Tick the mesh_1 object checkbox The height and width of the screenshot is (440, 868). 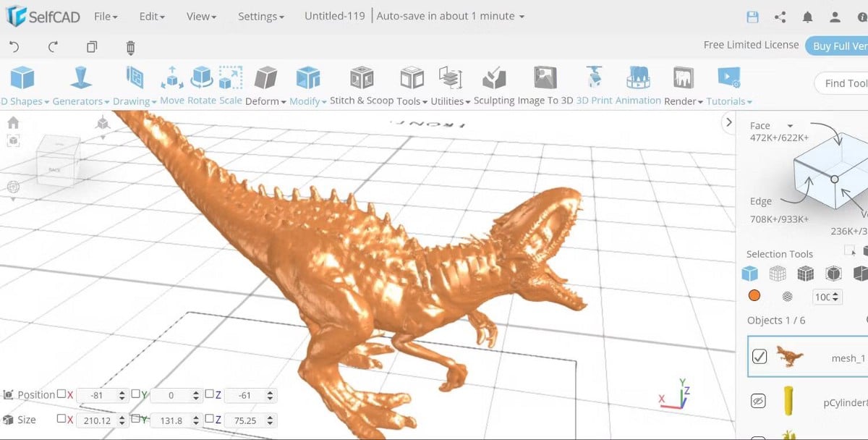coord(759,356)
